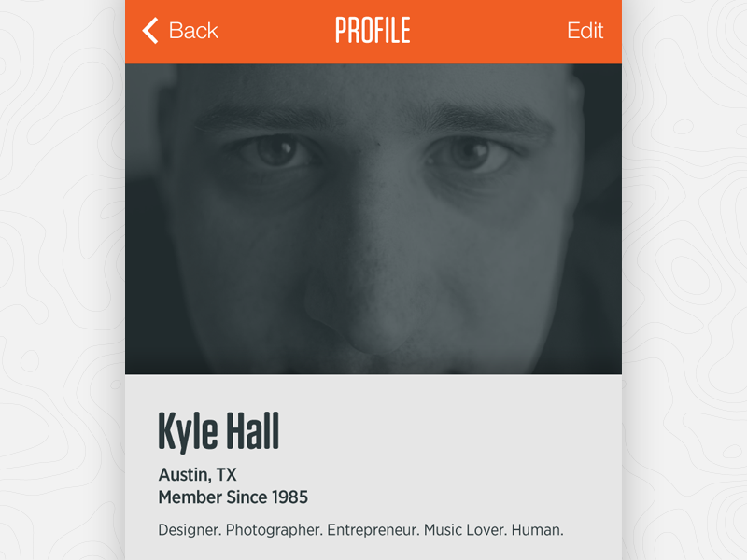Click the eye on the photo's left side
The width and height of the screenshot is (747, 560).
pyautogui.click(x=275, y=149)
